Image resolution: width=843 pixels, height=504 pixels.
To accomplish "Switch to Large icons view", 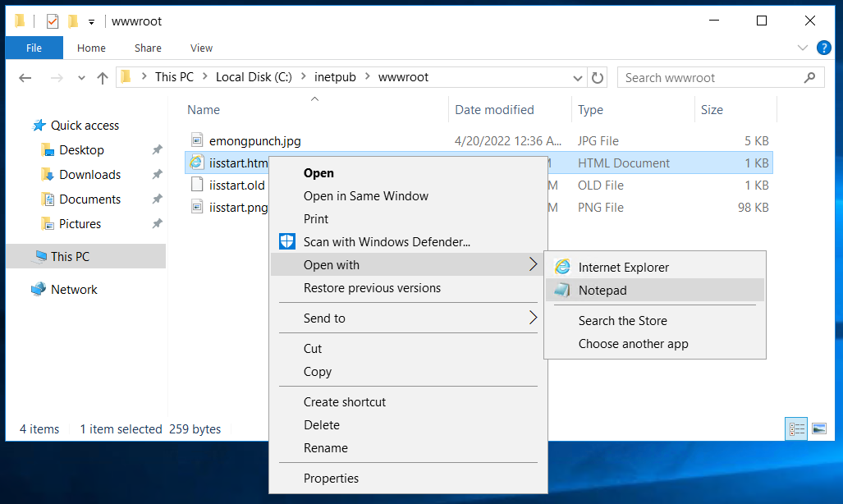I will point(819,428).
